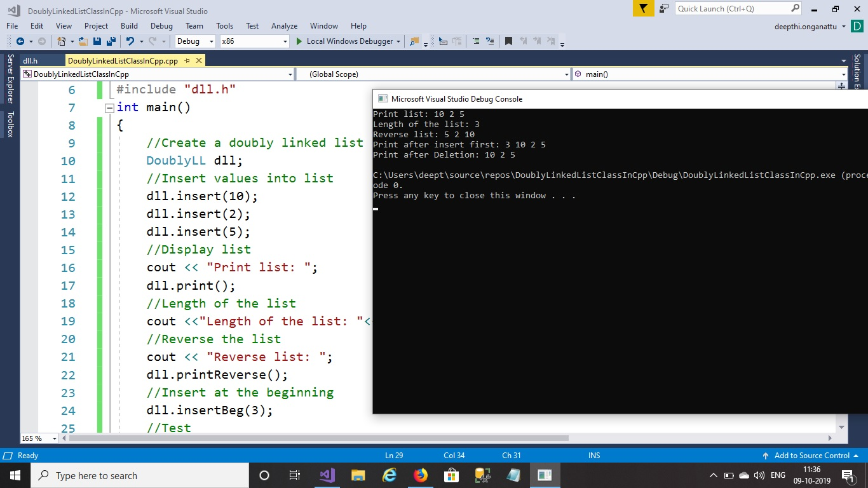
Task: Open Microsoft Store from the taskbar
Action: (x=451, y=475)
